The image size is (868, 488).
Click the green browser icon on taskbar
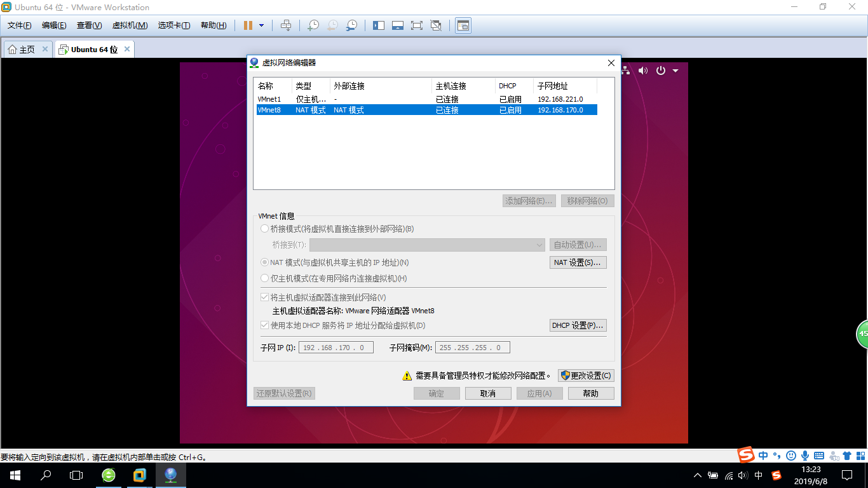coord(109,475)
